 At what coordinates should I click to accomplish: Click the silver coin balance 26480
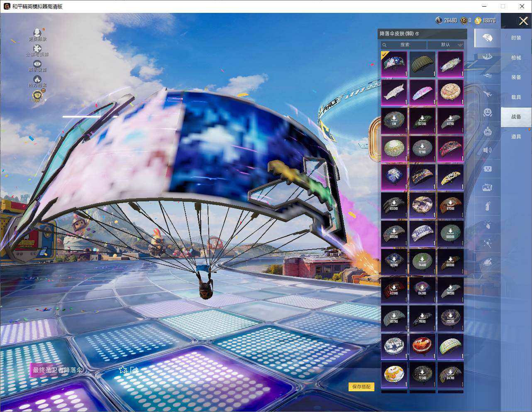(x=446, y=20)
